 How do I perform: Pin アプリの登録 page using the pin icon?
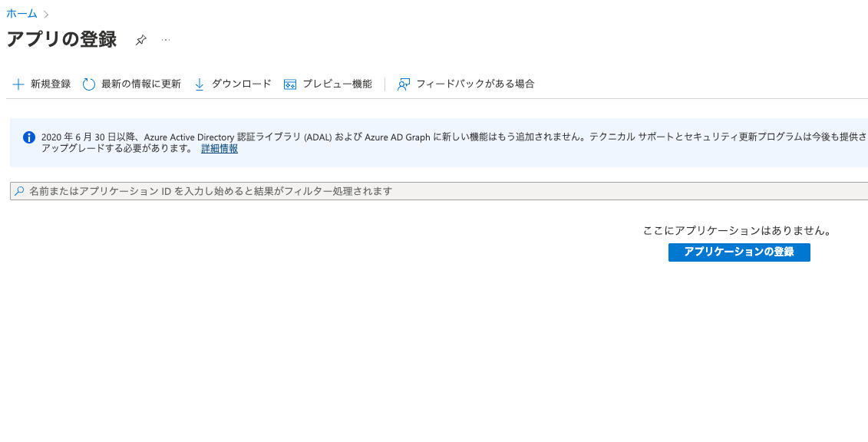141,39
